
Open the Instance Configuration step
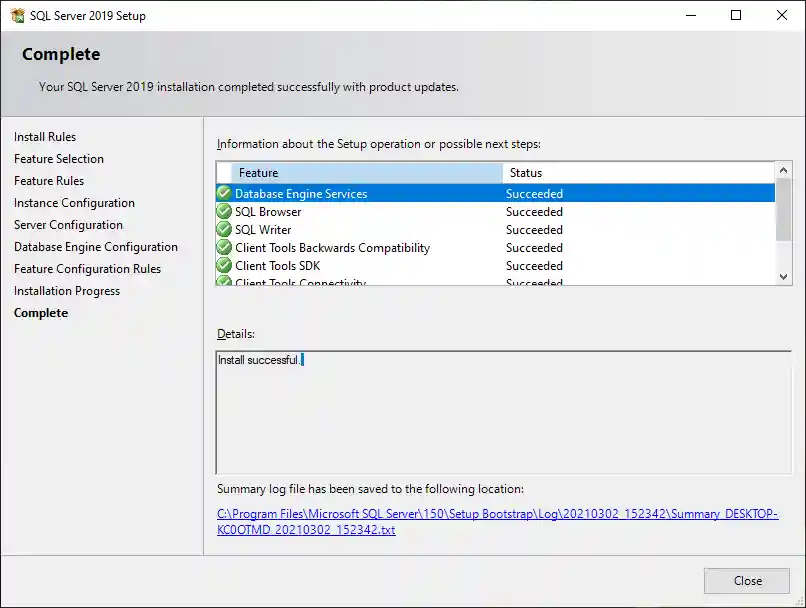point(73,202)
